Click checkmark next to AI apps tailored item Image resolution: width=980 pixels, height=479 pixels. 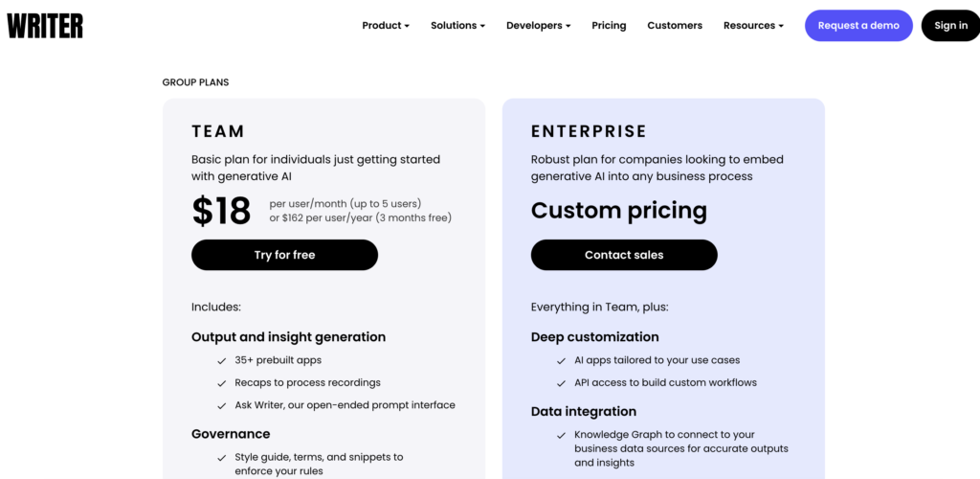tap(561, 361)
